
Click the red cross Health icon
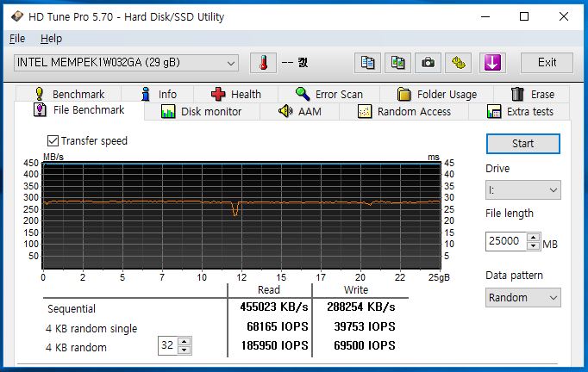click(x=218, y=94)
